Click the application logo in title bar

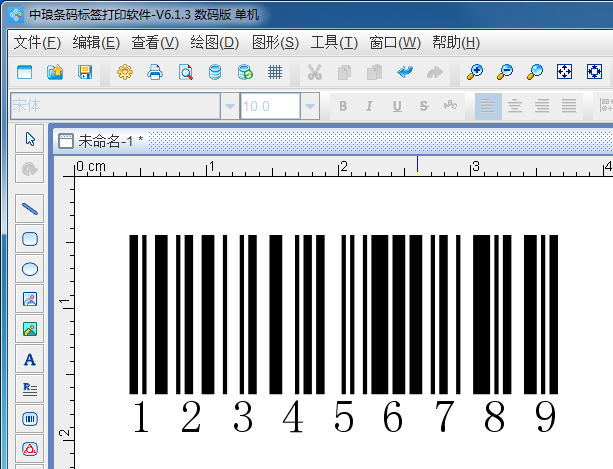tap(16, 15)
